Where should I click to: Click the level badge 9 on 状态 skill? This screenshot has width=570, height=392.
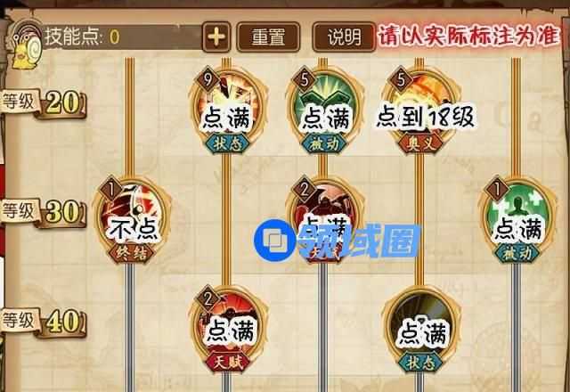pyautogui.click(x=208, y=79)
